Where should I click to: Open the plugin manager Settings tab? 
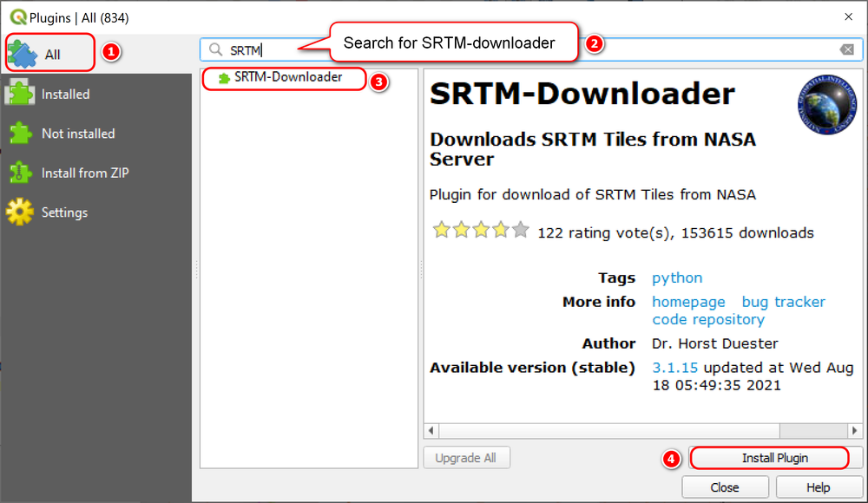coord(96,212)
